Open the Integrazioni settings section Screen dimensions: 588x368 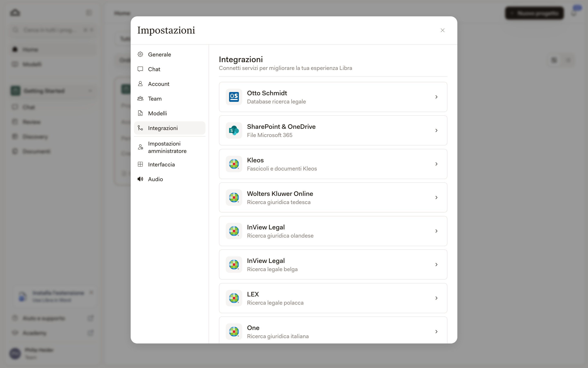click(170, 128)
